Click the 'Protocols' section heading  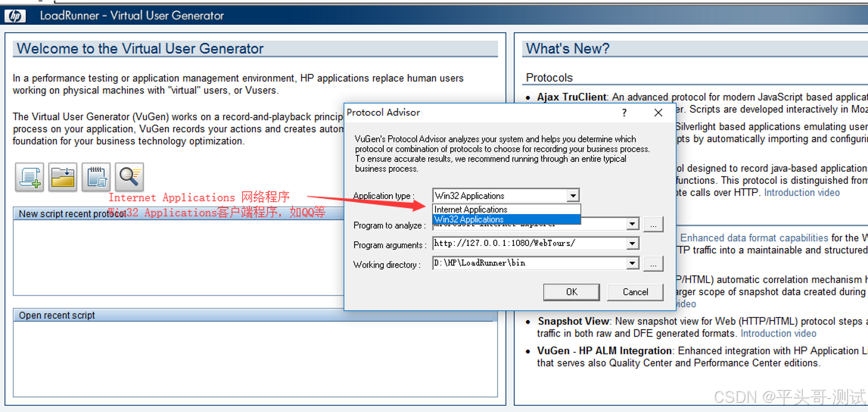click(549, 78)
